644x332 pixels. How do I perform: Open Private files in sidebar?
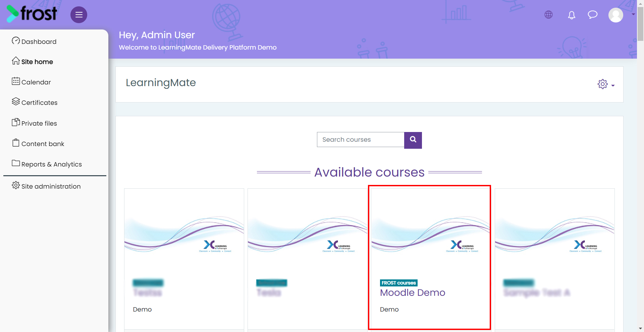[35, 123]
